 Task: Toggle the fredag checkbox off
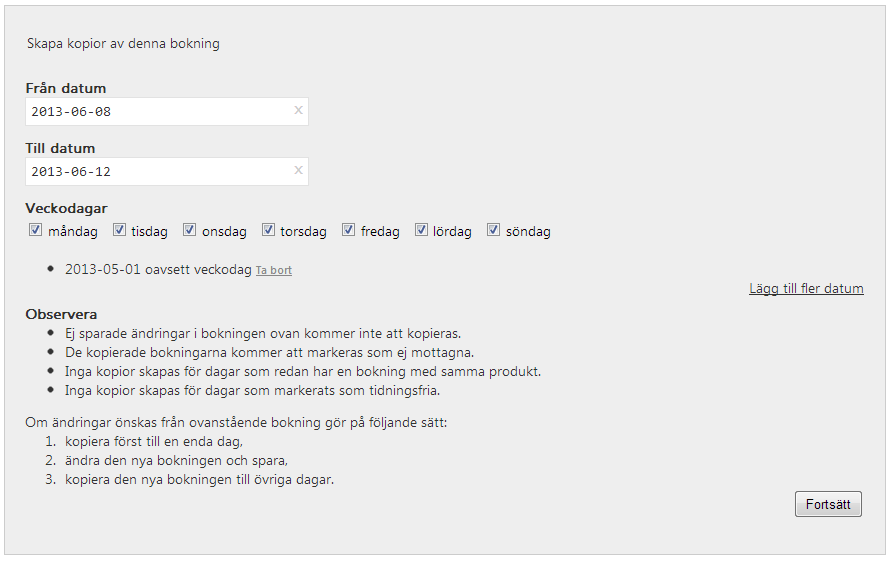tap(348, 230)
